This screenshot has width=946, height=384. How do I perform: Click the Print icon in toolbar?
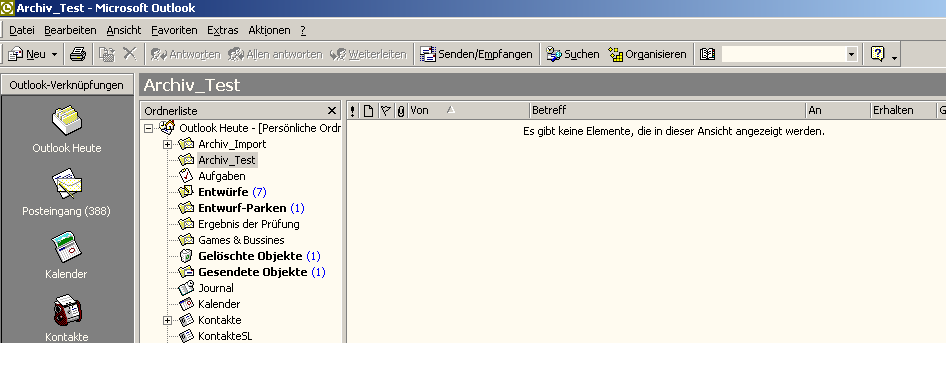click(x=78, y=54)
